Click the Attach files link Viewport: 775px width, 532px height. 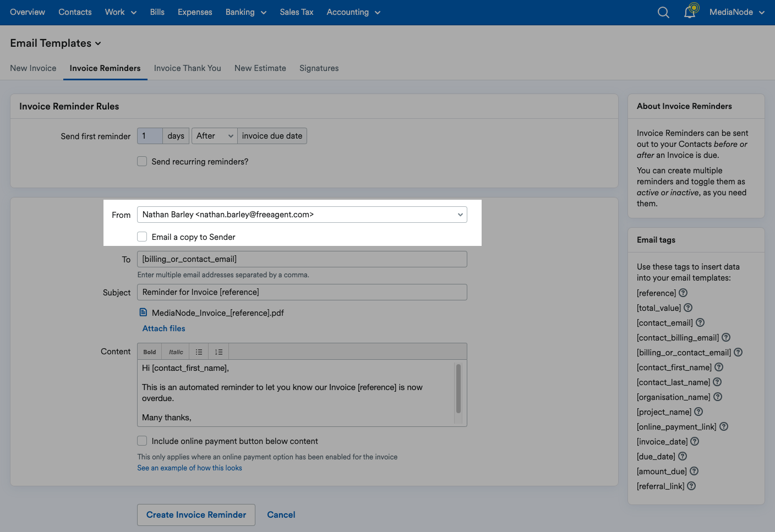click(x=163, y=328)
